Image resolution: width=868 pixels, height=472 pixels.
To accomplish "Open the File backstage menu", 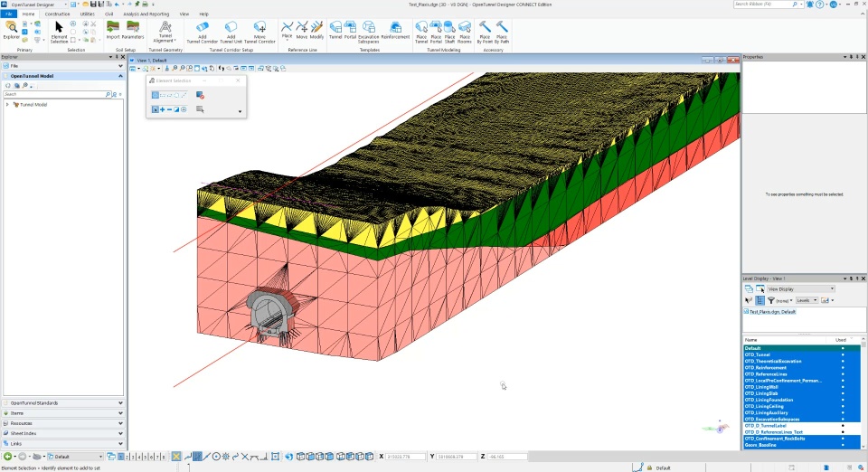I will click(x=8, y=14).
